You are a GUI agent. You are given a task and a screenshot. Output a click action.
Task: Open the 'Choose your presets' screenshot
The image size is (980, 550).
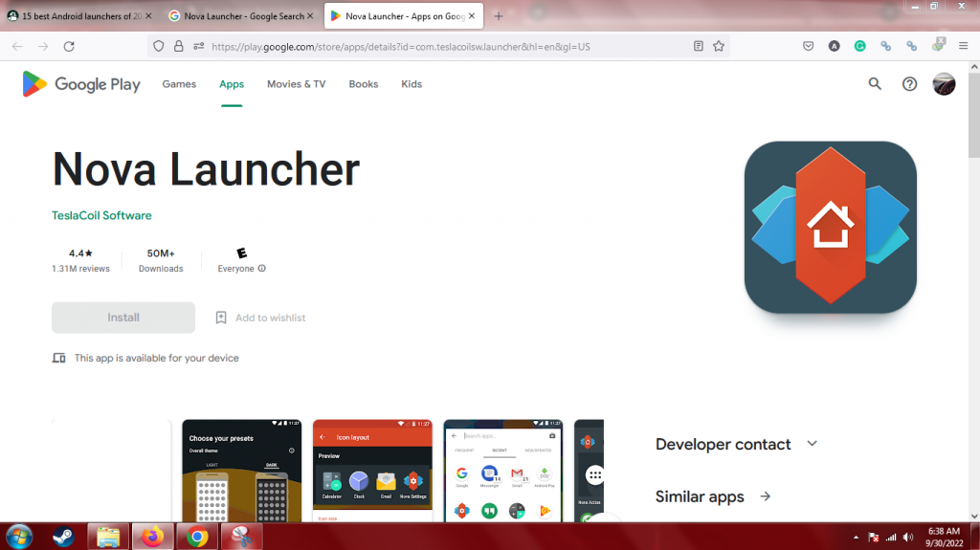pyautogui.click(x=241, y=471)
